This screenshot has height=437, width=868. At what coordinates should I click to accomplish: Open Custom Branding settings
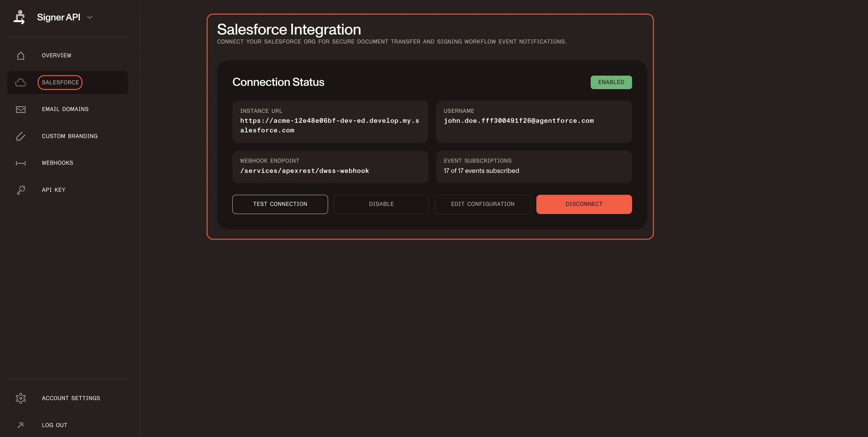68,137
